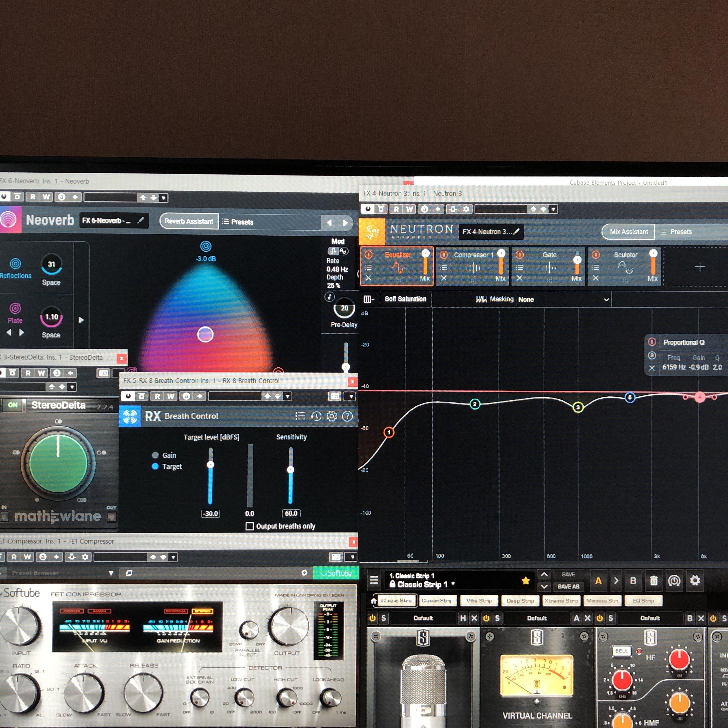Expand Neoverb side panel arrow
Viewport: 728px width, 728px height.
click(x=81, y=320)
